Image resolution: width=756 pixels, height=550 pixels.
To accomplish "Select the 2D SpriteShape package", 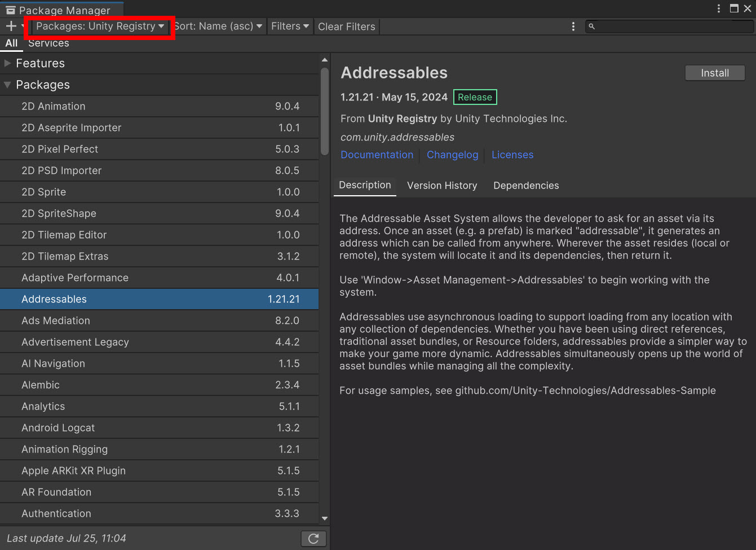I will tap(160, 213).
